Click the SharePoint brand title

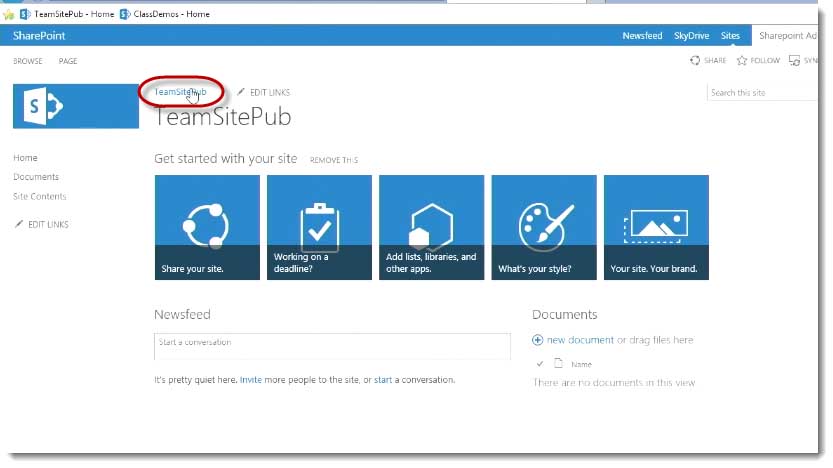(39, 36)
